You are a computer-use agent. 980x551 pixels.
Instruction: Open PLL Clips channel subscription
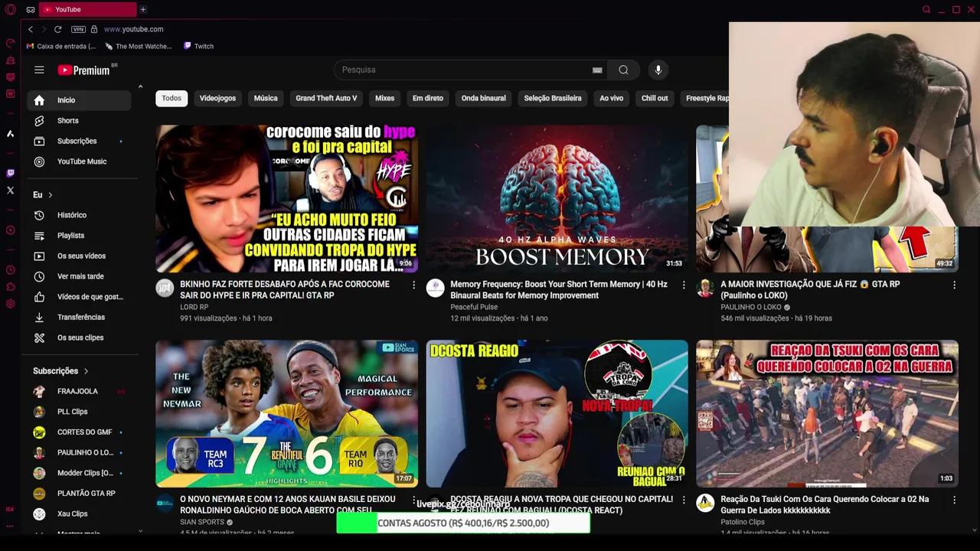(x=79, y=412)
